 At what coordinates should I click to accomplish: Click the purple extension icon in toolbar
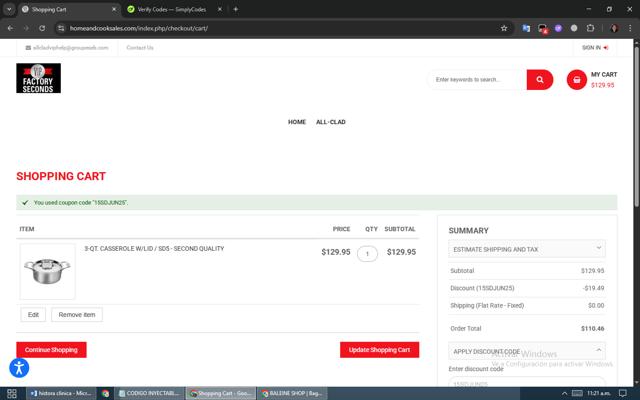[x=558, y=28]
